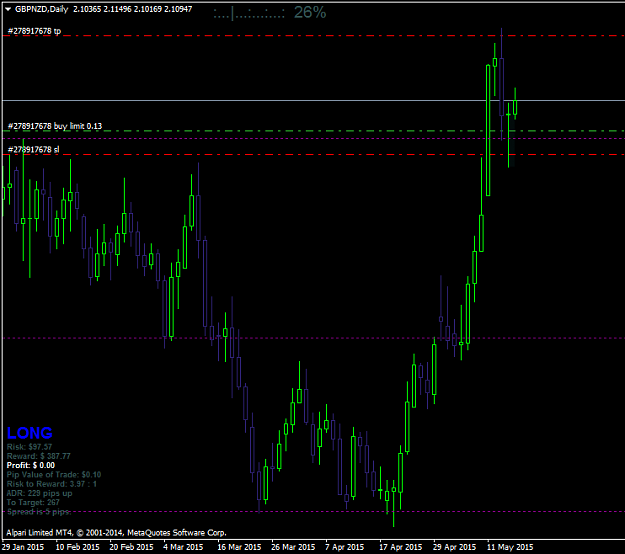Select the #278917678 buy limit 0.13 label

point(55,126)
